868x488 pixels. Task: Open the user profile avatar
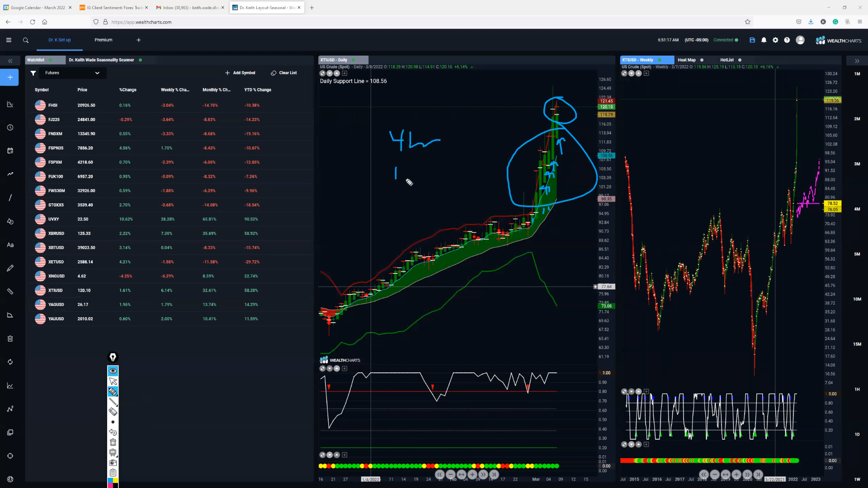[x=800, y=40]
